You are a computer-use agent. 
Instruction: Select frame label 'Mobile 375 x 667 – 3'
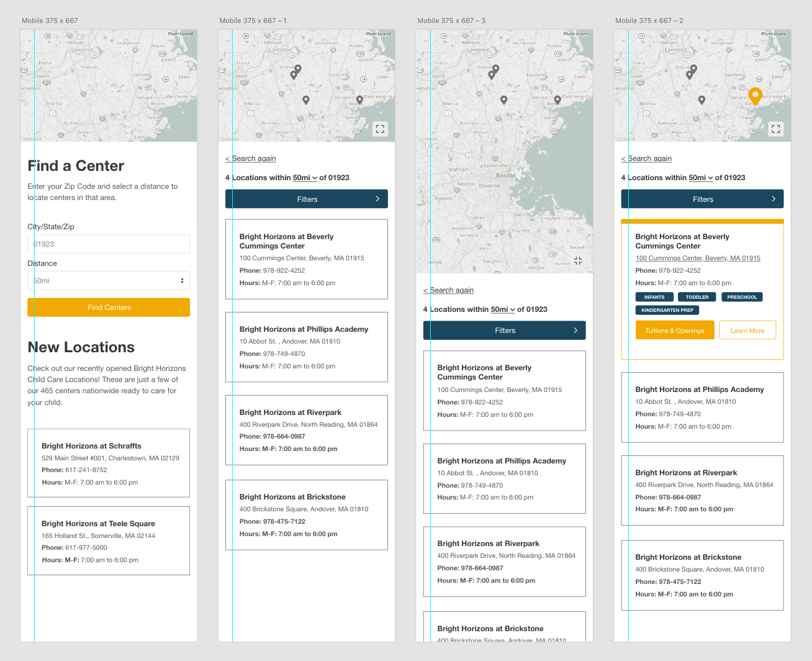coord(451,21)
